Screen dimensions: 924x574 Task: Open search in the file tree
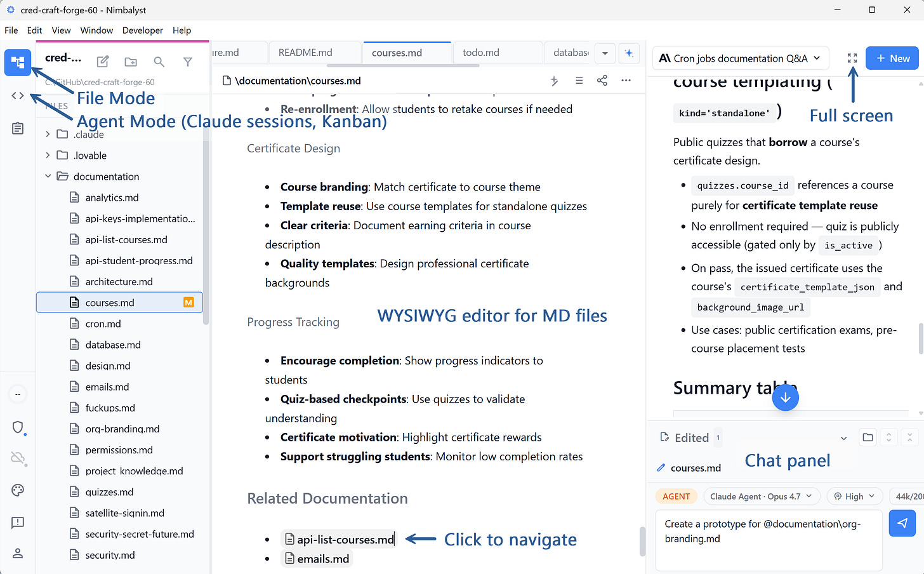pos(159,62)
